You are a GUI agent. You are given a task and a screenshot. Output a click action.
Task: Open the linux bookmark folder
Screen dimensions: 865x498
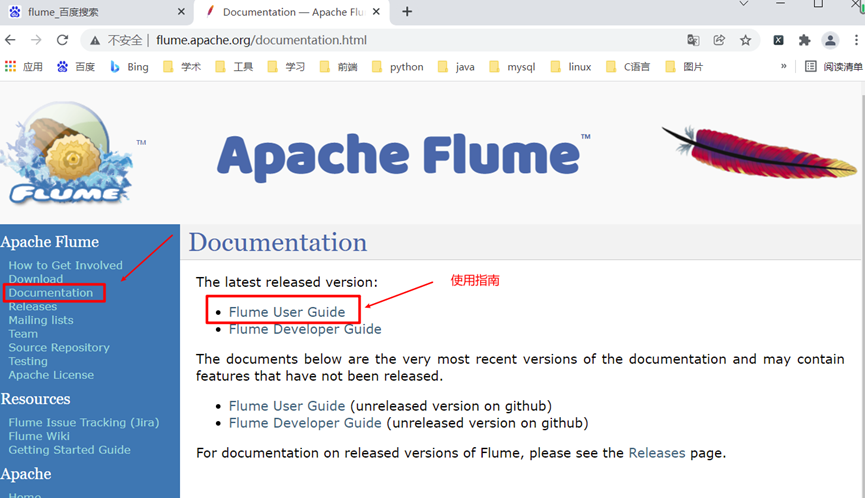(x=571, y=67)
